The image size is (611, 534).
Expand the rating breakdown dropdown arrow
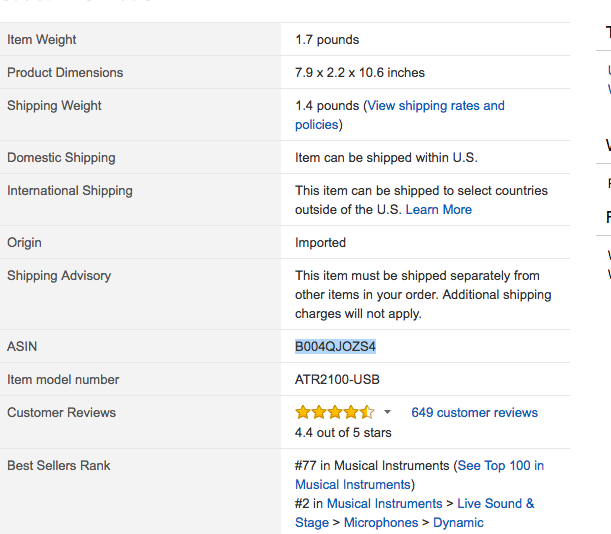388,412
